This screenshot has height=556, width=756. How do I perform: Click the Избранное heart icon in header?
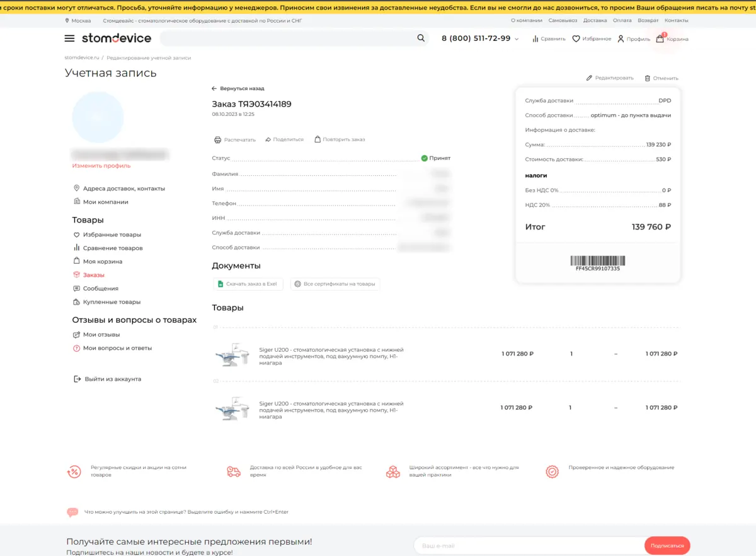click(576, 39)
